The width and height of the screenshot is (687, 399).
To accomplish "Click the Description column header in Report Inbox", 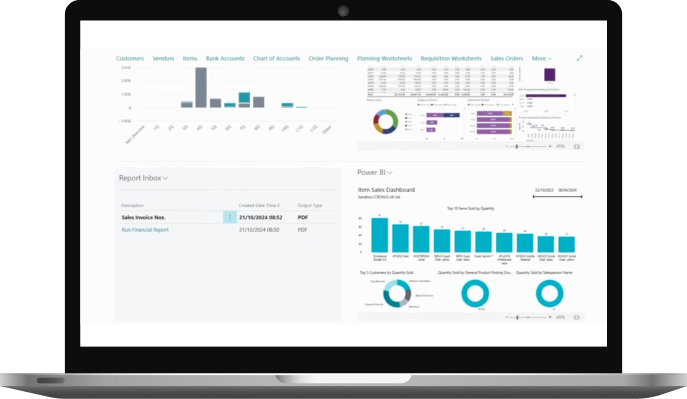I will click(132, 205).
